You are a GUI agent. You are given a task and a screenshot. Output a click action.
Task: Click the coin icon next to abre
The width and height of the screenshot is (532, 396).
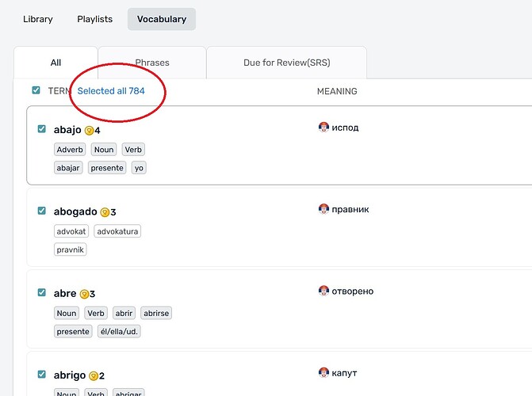click(x=84, y=295)
